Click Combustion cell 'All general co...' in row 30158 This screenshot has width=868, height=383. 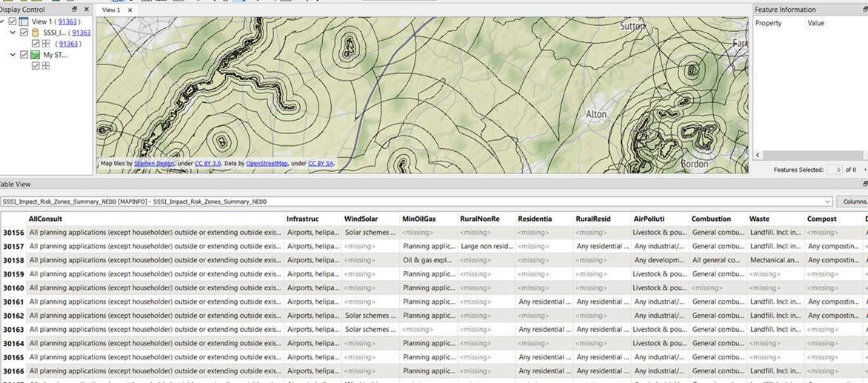click(718, 260)
